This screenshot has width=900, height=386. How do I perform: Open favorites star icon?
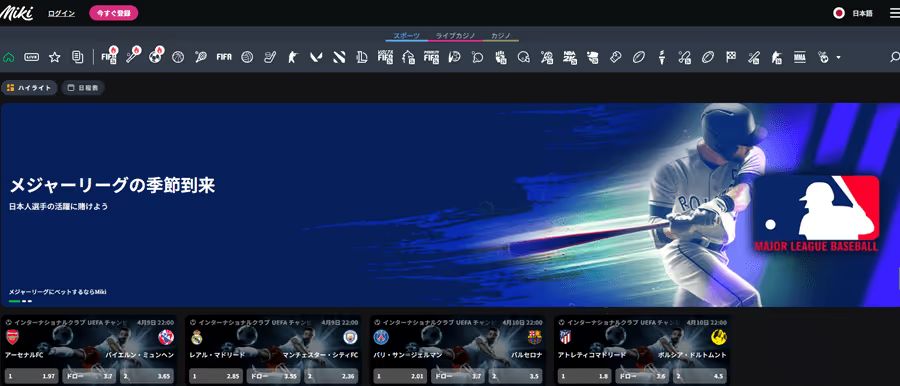55,57
